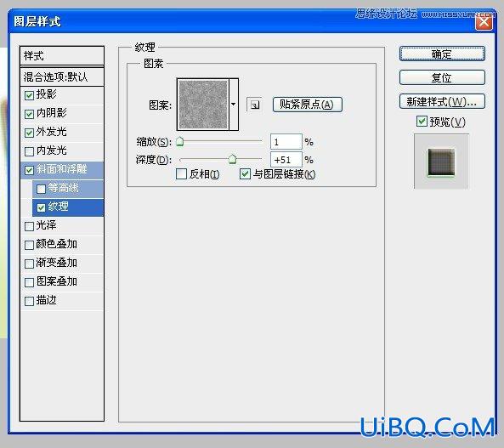504x448 pixels.
Task: Toggle the 斜面和浮雕 checkbox
Action: (29, 170)
